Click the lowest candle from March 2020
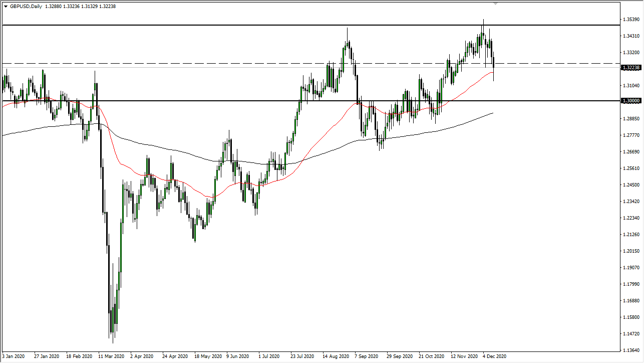The image size is (644, 363). point(113,331)
